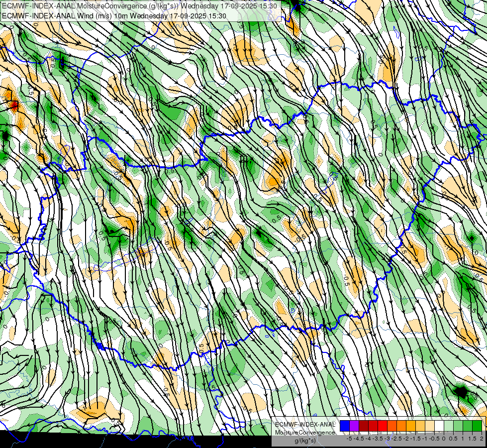Screen dimensions: 487x448
Task: Click legend label 'MoistureConvergence'
Action: tap(305, 433)
